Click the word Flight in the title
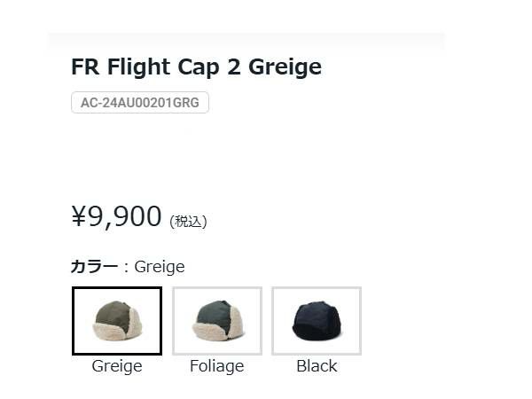The width and height of the screenshot is (532, 399). (x=138, y=67)
